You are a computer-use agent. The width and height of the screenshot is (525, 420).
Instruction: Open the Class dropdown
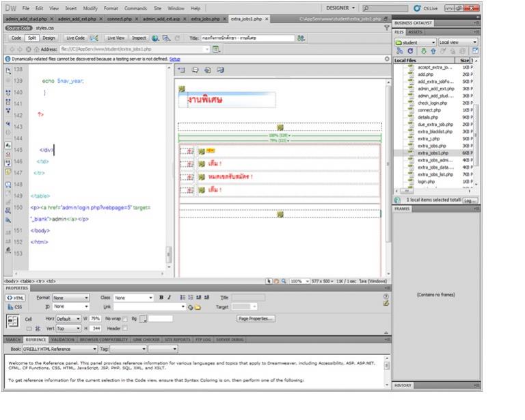click(x=133, y=298)
